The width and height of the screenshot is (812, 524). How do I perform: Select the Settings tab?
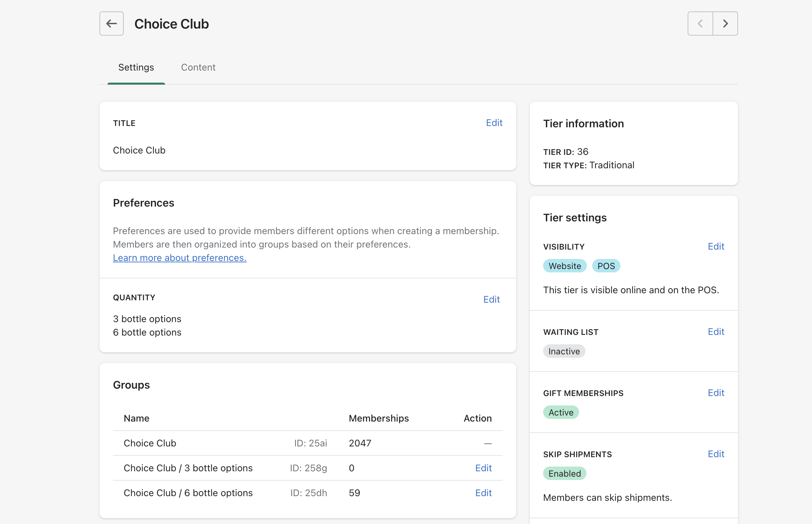[x=136, y=68]
